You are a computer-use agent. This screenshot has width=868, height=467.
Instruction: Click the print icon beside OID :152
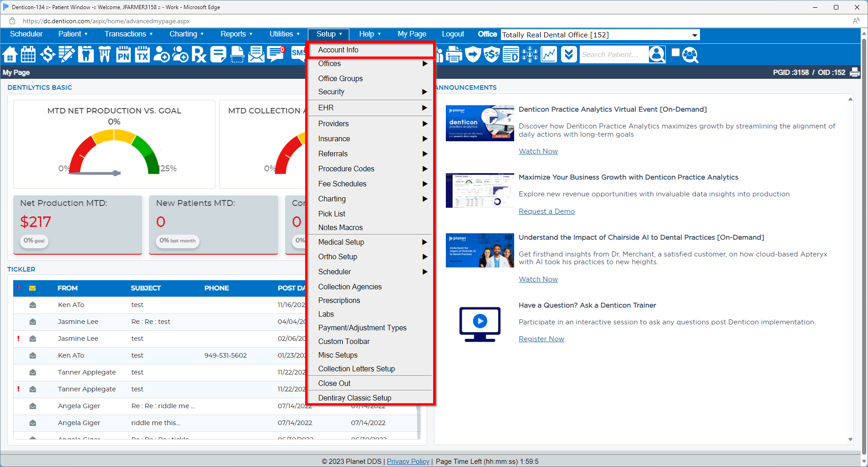(855, 72)
